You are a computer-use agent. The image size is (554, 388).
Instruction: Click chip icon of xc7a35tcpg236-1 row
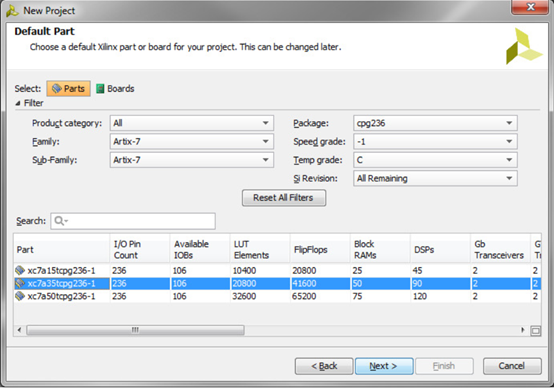(x=20, y=283)
